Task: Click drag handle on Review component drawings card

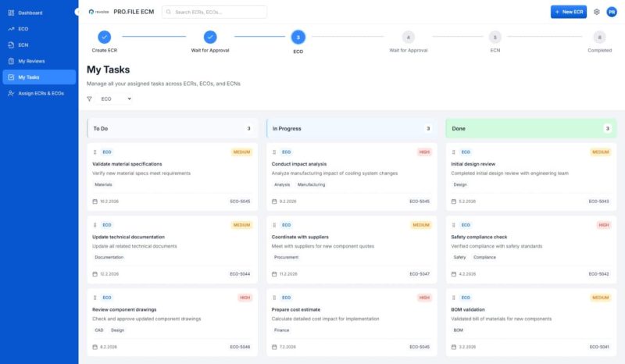Action: 95,298
